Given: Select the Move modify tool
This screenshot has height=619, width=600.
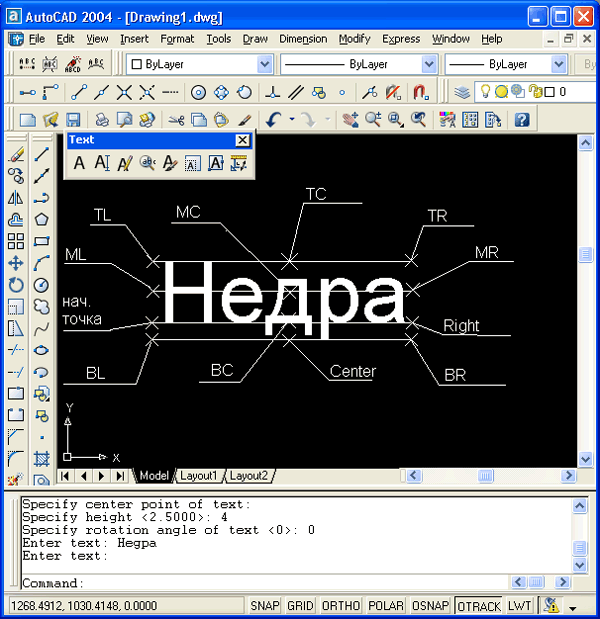Looking at the screenshot, I should [16, 263].
